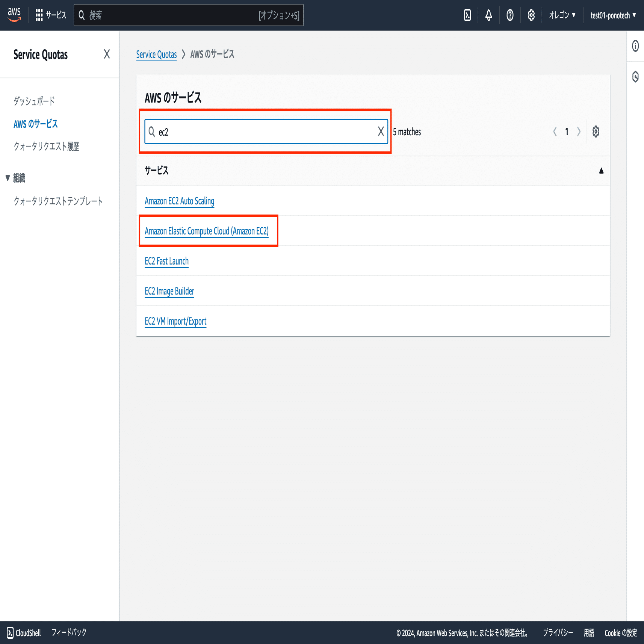Click フィードバック in the footer

(69, 632)
